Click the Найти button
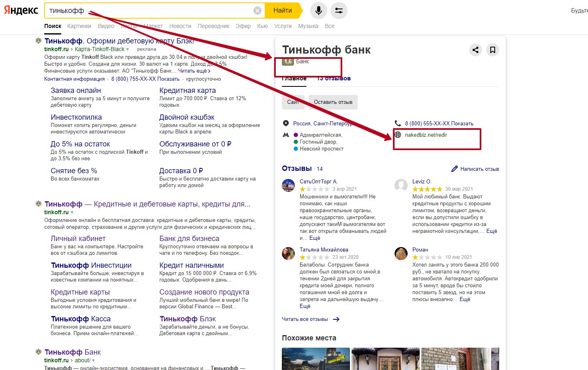 click(x=283, y=11)
